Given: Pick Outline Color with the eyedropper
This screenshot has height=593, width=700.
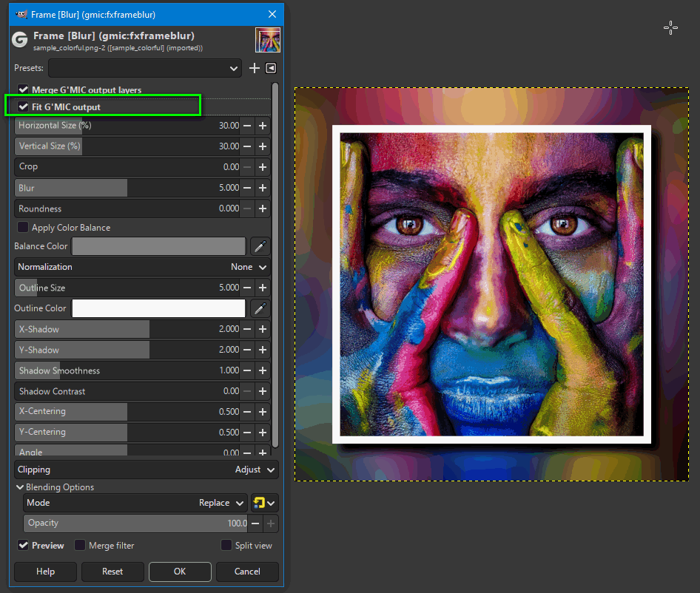Looking at the screenshot, I should coord(260,308).
